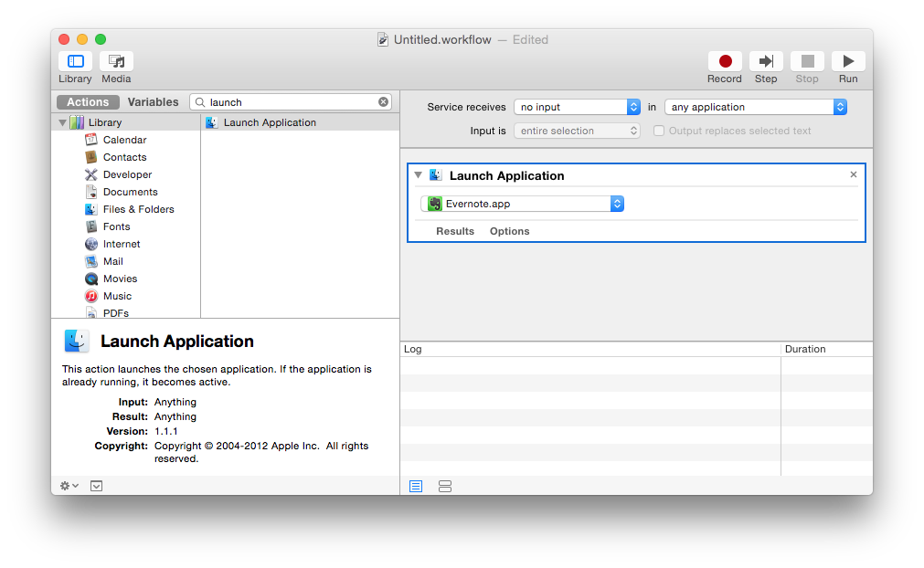924x568 pixels.
Task: Remove the Launch Application action with X
Action: point(854,174)
